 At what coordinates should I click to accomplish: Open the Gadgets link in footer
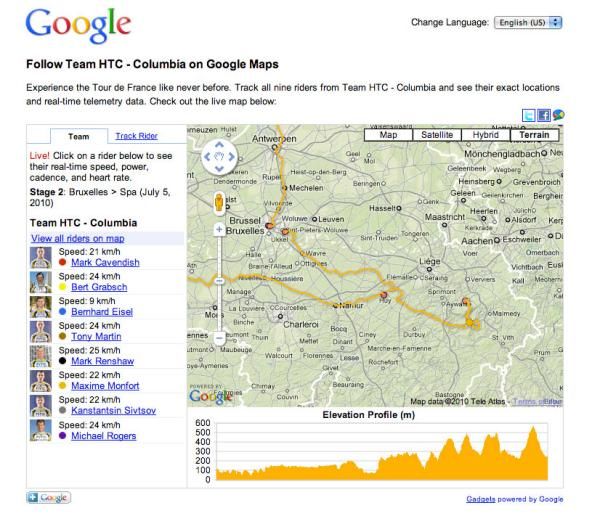(481, 499)
